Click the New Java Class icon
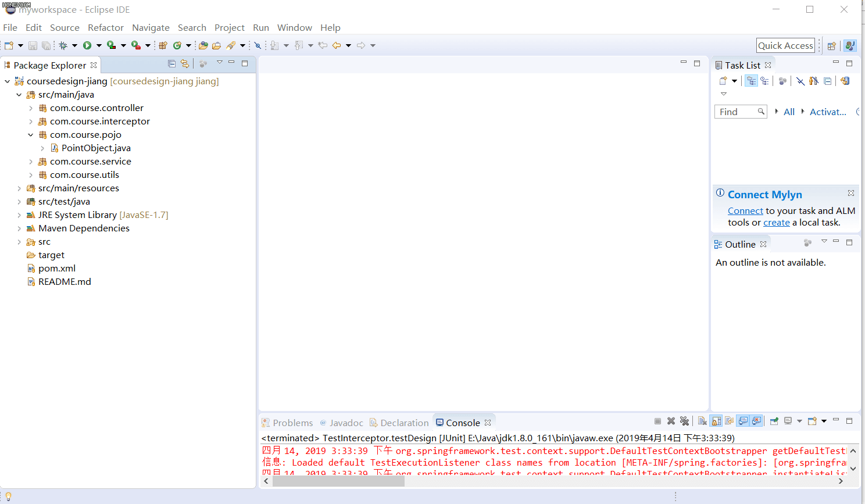This screenshot has width=865, height=504. 177,45
